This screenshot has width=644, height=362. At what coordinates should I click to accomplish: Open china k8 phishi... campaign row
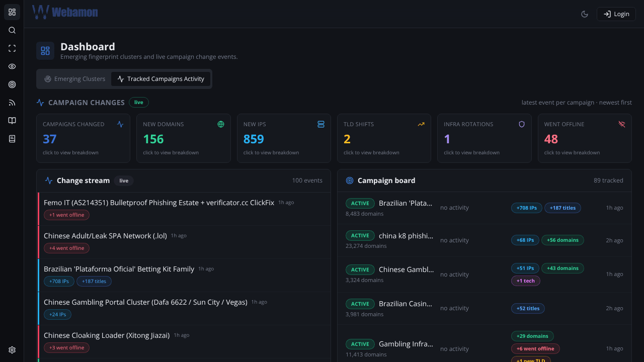coord(485,240)
